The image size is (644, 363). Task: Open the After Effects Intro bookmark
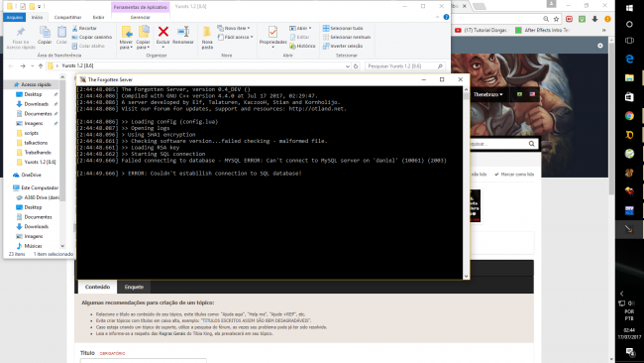tap(543, 30)
